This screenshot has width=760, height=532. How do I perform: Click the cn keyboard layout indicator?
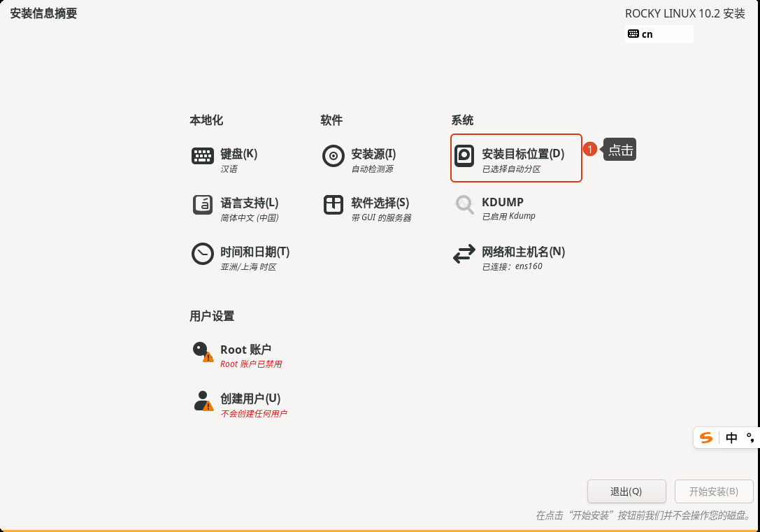[659, 34]
